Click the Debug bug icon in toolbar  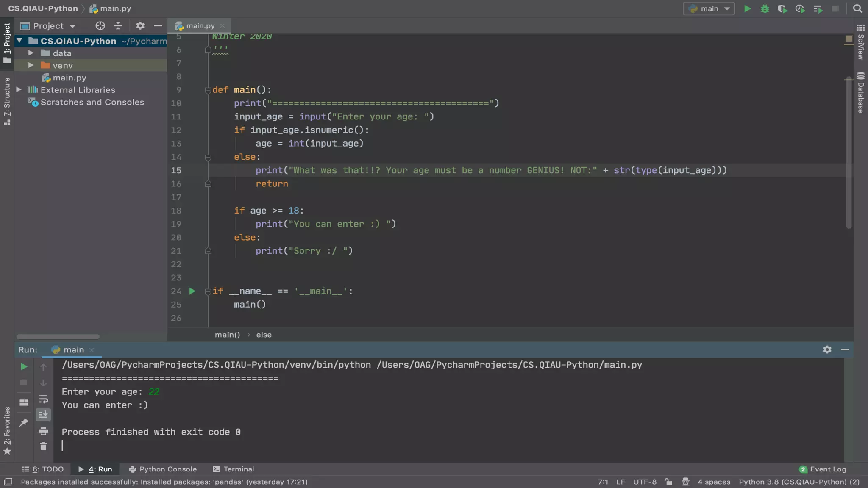coord(765,8)
